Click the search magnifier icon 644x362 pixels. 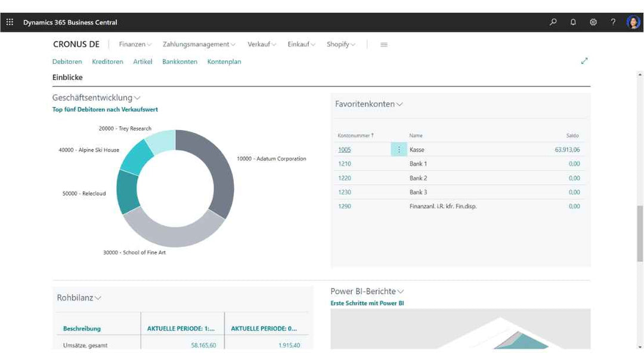(x=553, y=22)
